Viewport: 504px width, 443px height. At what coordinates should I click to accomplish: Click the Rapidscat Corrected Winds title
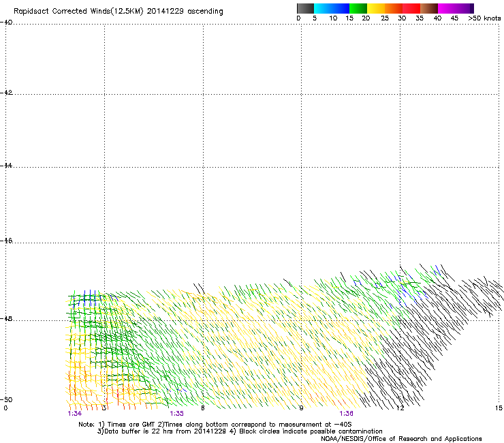point(119,12)
